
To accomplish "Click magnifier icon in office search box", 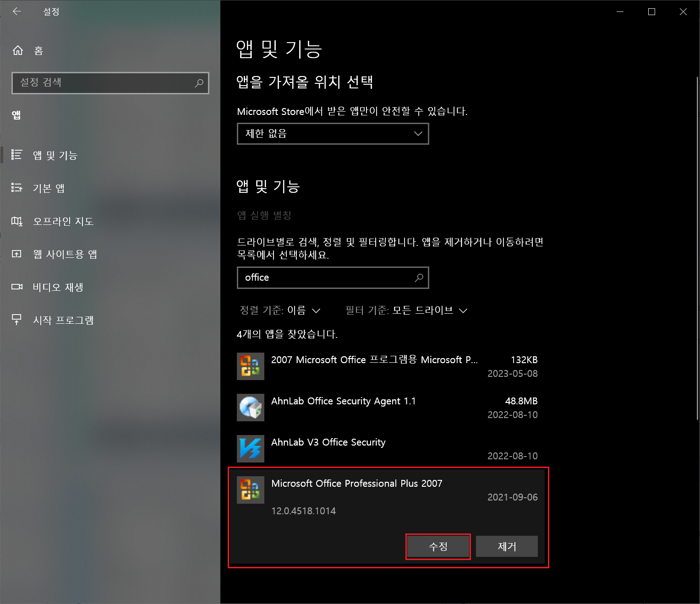I will (419, 278).
